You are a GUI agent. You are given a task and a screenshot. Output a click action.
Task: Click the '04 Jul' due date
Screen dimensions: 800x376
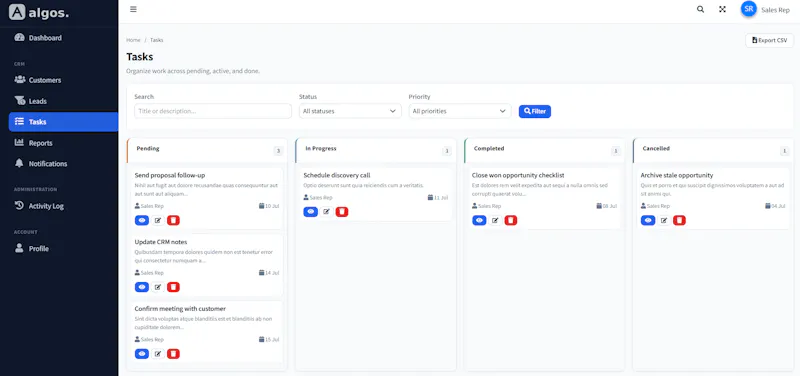click(x=775, y=206)
